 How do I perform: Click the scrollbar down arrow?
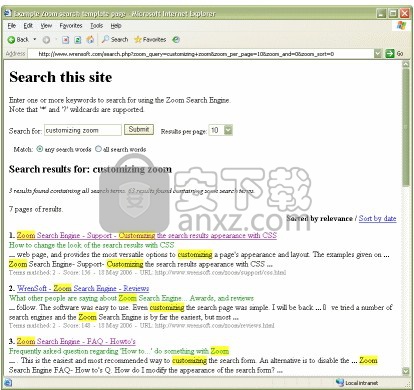tap(406, 370)
